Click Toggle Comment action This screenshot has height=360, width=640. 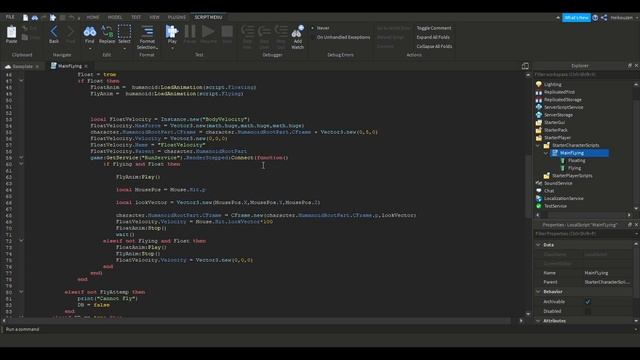point(433,28)
